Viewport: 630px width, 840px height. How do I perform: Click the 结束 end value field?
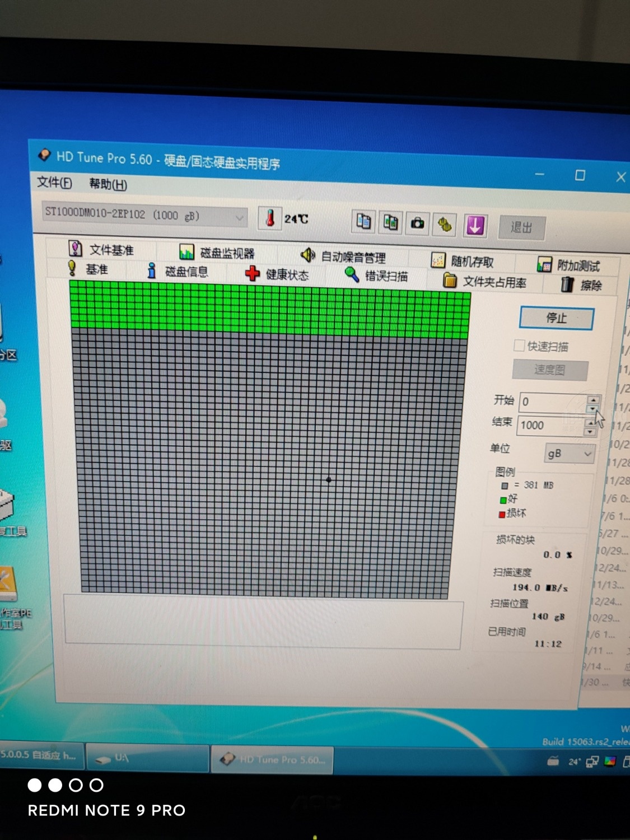pyautogui.click(x=550, y=425)
